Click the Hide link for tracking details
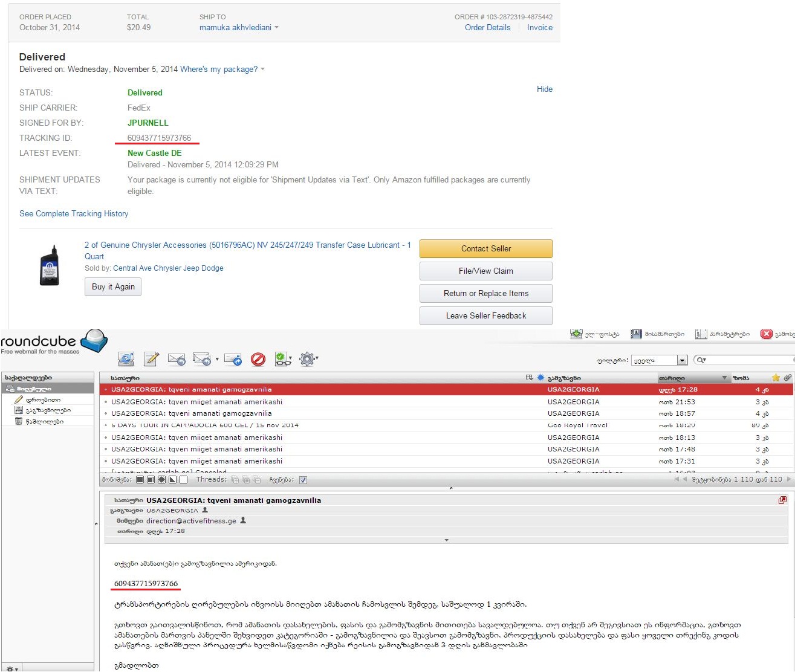 (x=545, y=89)
